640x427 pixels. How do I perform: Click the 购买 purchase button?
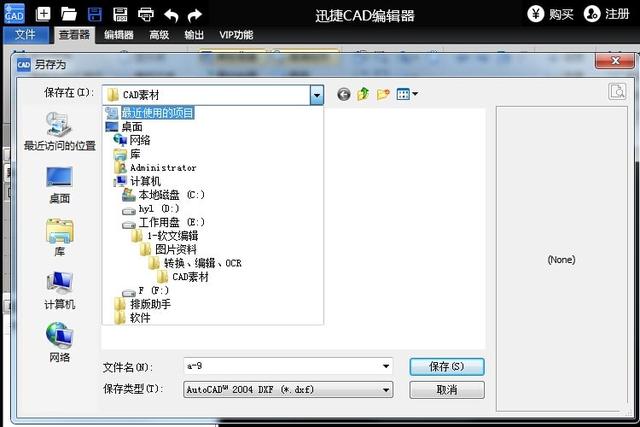coord(551,14)
